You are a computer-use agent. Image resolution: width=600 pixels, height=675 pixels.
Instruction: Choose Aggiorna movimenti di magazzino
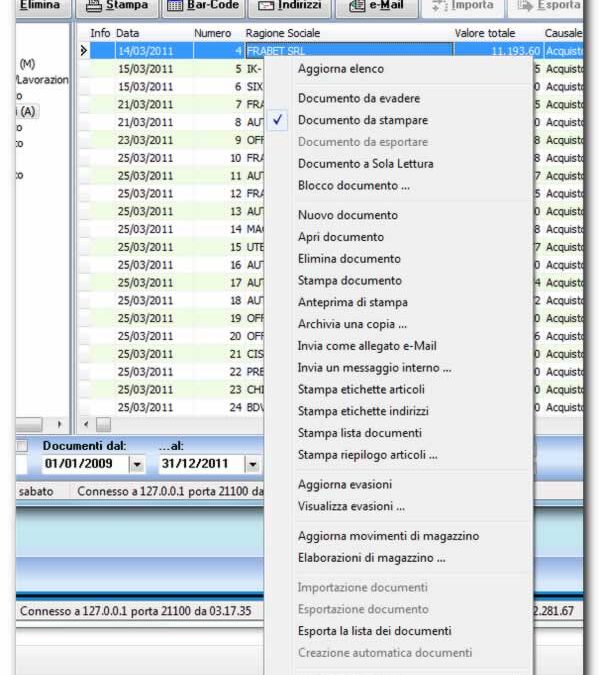point(388,536)
